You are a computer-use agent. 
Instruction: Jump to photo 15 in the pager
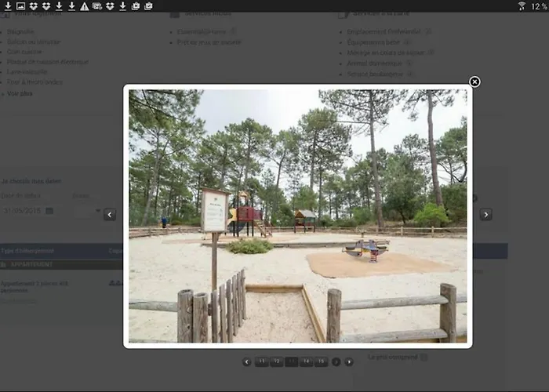[322, 361]
